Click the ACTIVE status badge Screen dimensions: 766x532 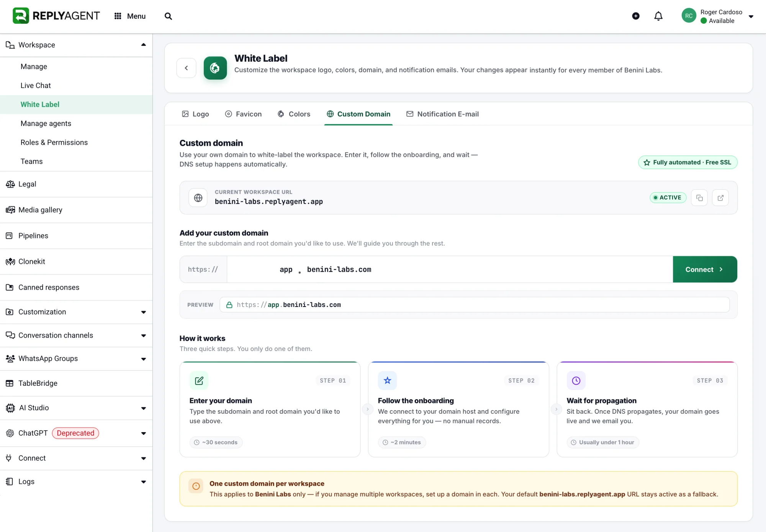[x=668, y=197]
